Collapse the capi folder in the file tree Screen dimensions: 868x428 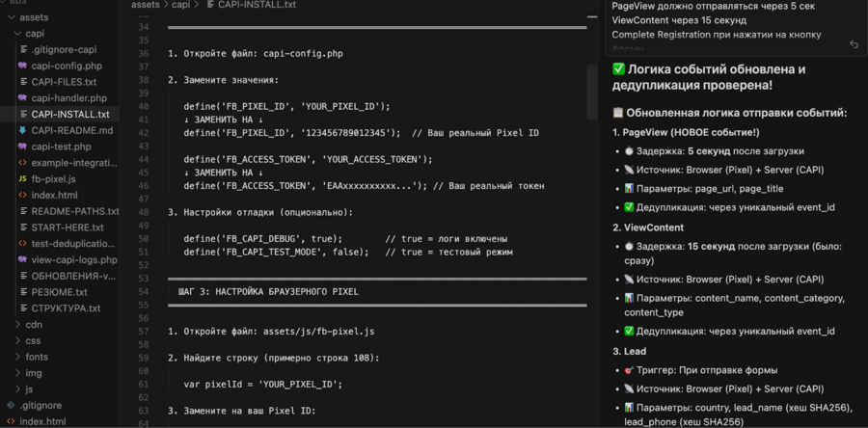tap(34, 34)
